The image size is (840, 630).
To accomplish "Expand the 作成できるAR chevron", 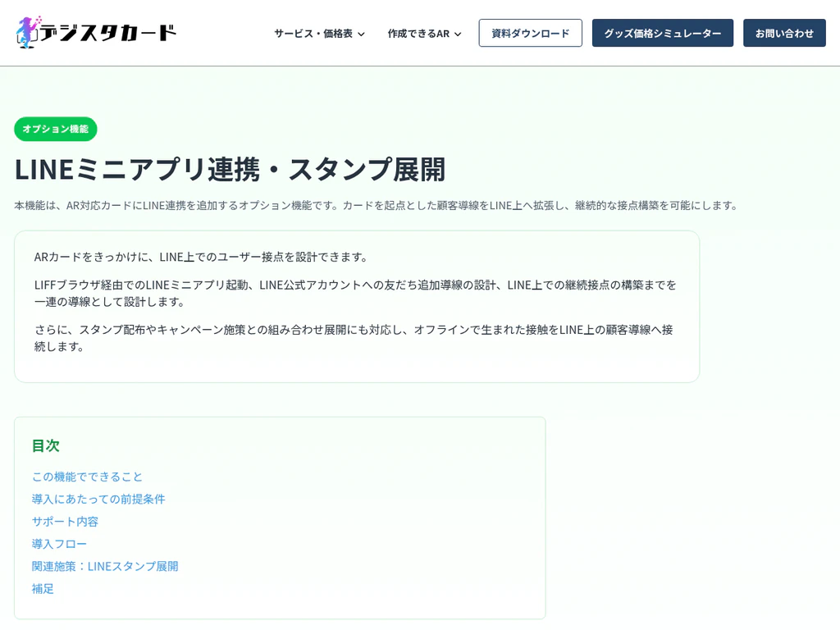I will (x=458, y=34).
